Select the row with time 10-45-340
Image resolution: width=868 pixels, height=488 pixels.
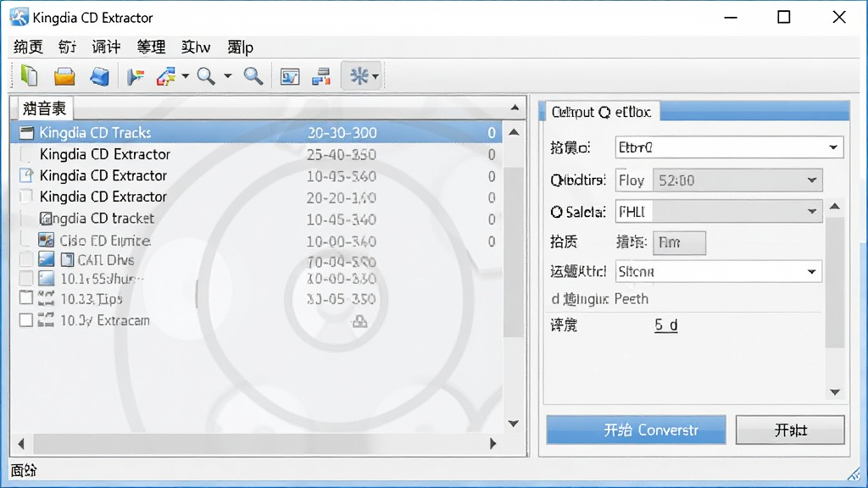[x=256, y=219]
